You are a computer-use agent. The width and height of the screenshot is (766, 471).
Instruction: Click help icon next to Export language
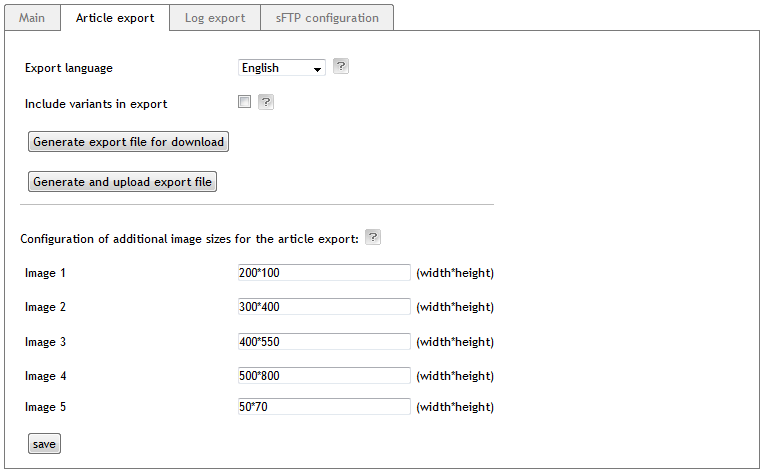click(x=340, y=67)
